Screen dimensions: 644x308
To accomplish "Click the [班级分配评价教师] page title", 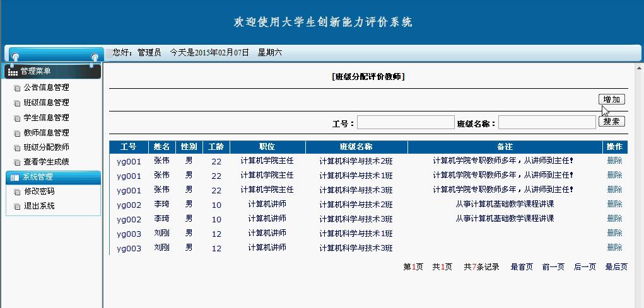I will point(368,77).
